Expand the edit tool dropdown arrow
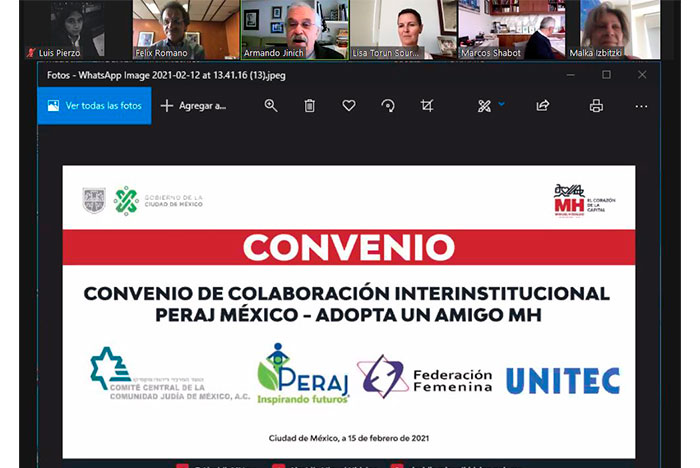This screenshot has height=468, width=700. [x=502, y=104]
